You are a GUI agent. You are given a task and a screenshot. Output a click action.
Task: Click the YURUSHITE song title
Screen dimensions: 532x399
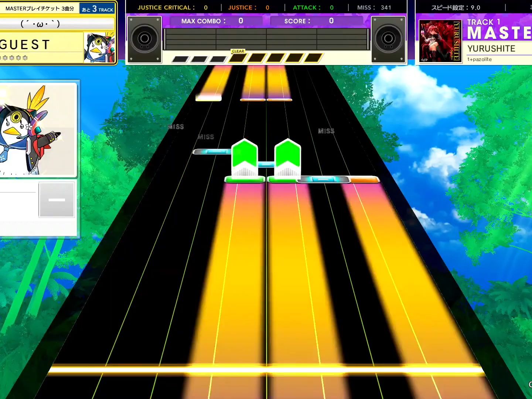point(491,49)
